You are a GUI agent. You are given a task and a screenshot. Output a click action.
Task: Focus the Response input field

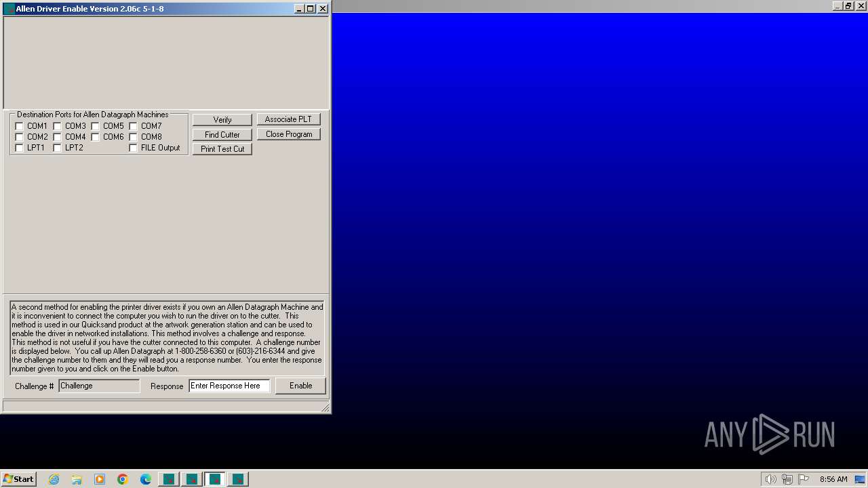229,386
